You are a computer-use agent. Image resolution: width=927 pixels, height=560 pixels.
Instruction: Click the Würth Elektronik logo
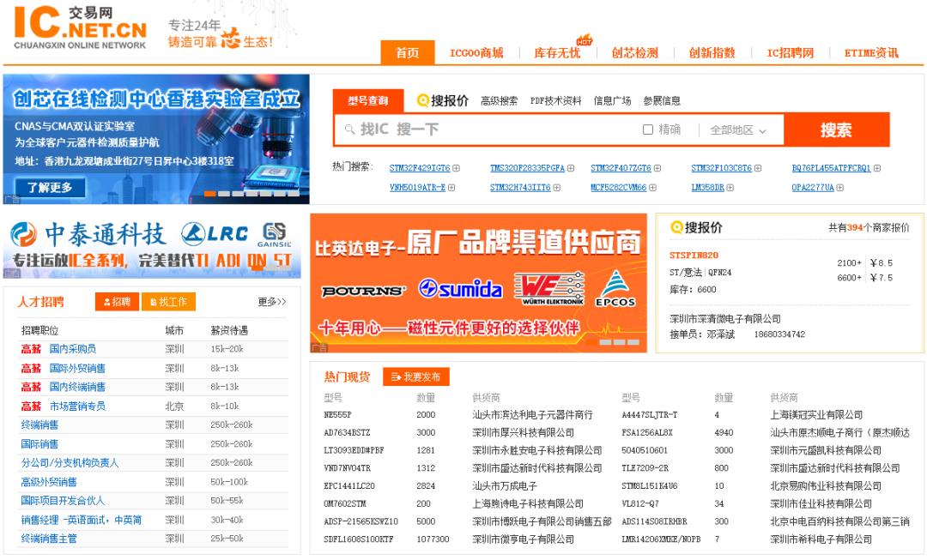(549, 289)
